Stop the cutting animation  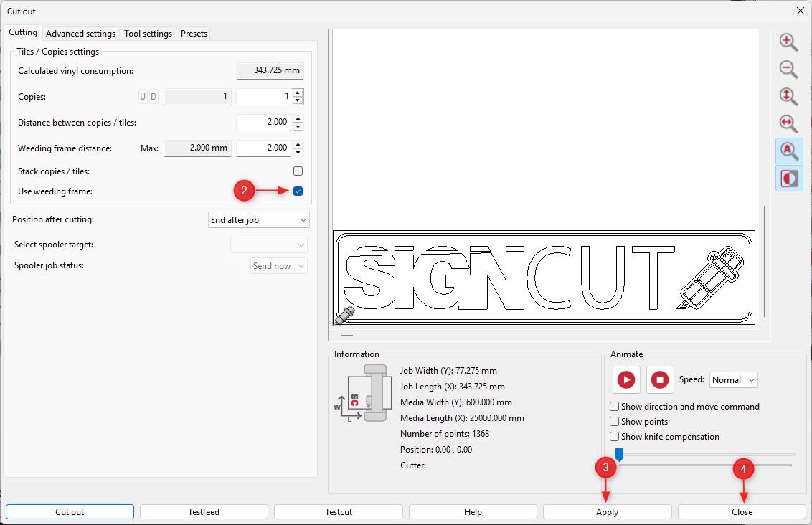point(660,380)
